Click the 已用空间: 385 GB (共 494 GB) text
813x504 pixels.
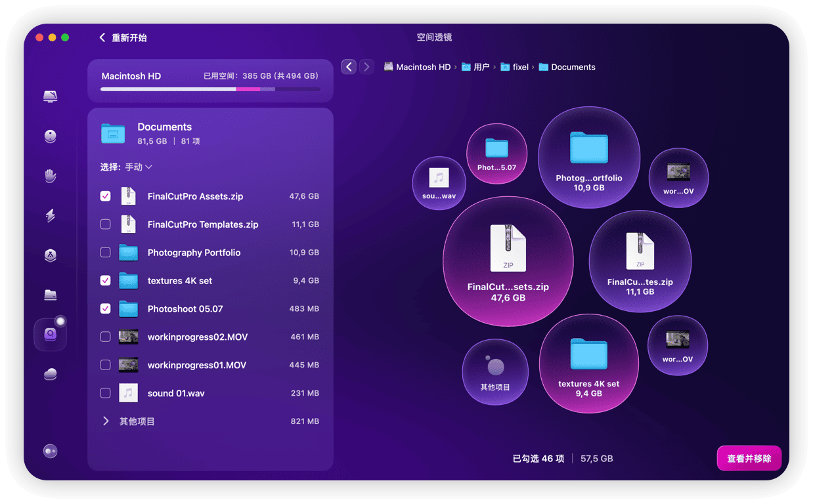261,76
